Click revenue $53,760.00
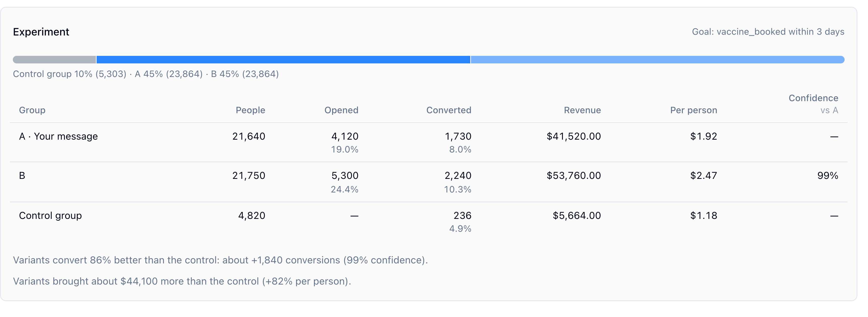Viewport: 868px width, 317px height. pos(573,176)
